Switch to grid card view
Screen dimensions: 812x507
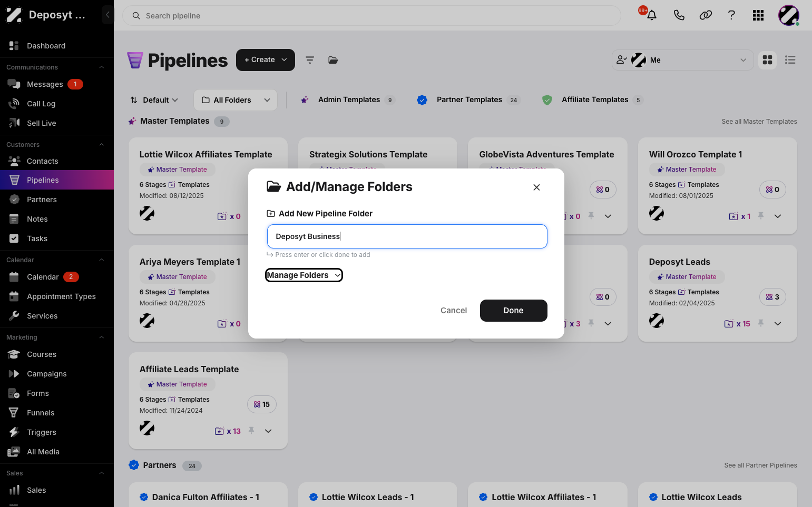(x=768, y=60)
